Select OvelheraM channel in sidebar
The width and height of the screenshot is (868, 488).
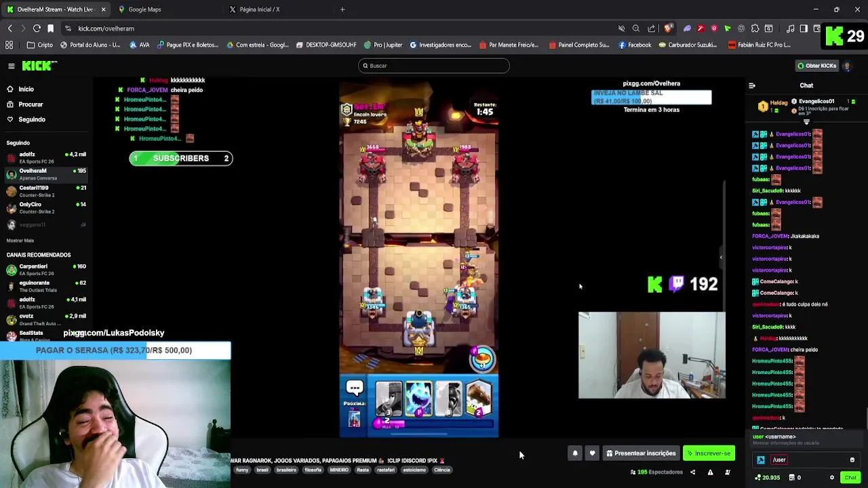click(46, 174)
